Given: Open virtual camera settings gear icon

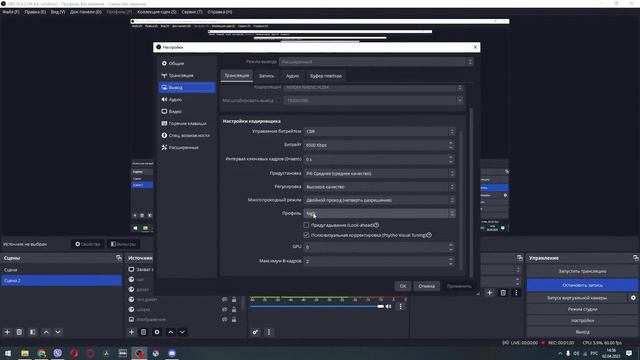Looking at the screenshot, I should click(x=633, y=298).
